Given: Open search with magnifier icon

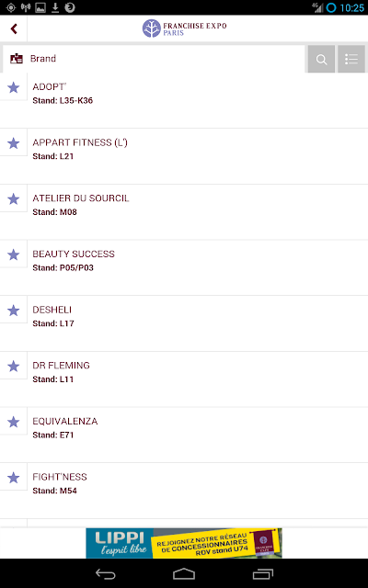Looking at the screenshot, I should click(321, 59).
